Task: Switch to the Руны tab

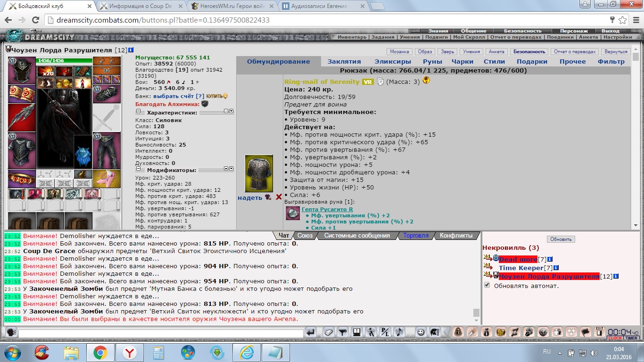Action: click(x=432, y=61)
